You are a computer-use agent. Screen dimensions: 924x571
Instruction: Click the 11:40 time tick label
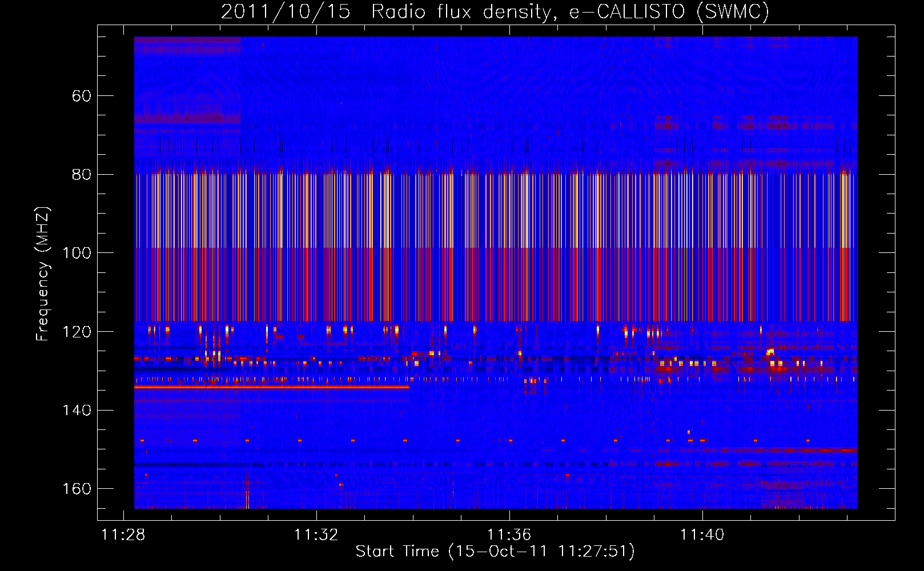[x=702, y=534]
